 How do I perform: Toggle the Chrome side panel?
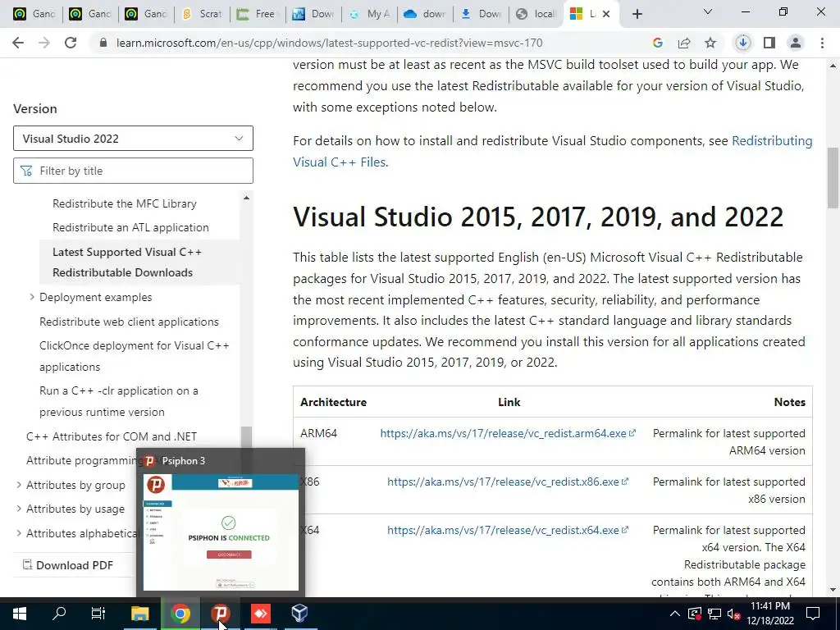click(x=769, y=43)
